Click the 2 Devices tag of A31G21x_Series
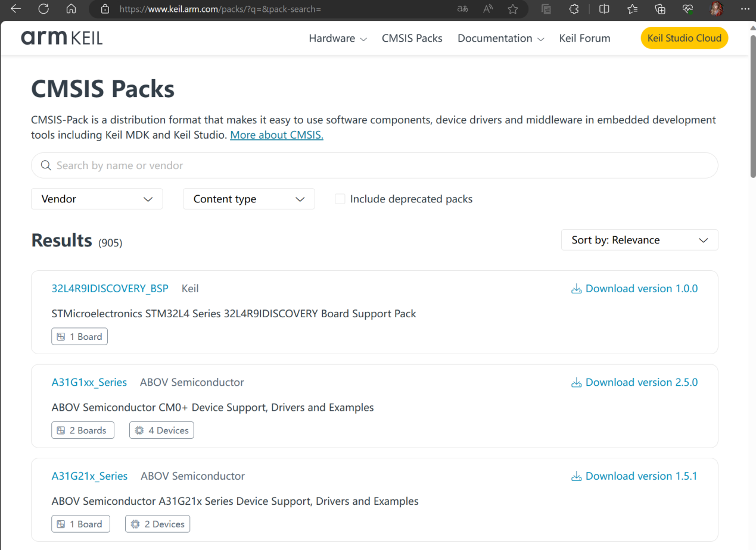This screenshot has height=550, width=756. (158, 524)
